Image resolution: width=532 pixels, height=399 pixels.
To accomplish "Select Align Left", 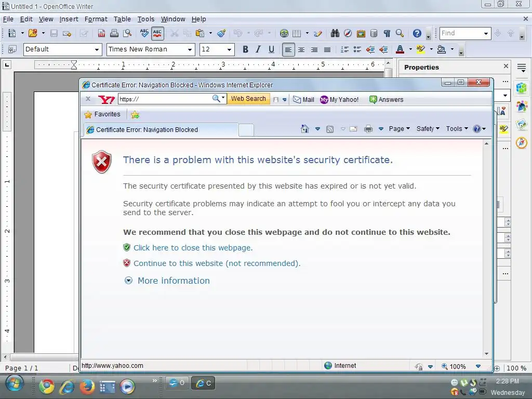I will pyautogui.click(x=288, y=49).
